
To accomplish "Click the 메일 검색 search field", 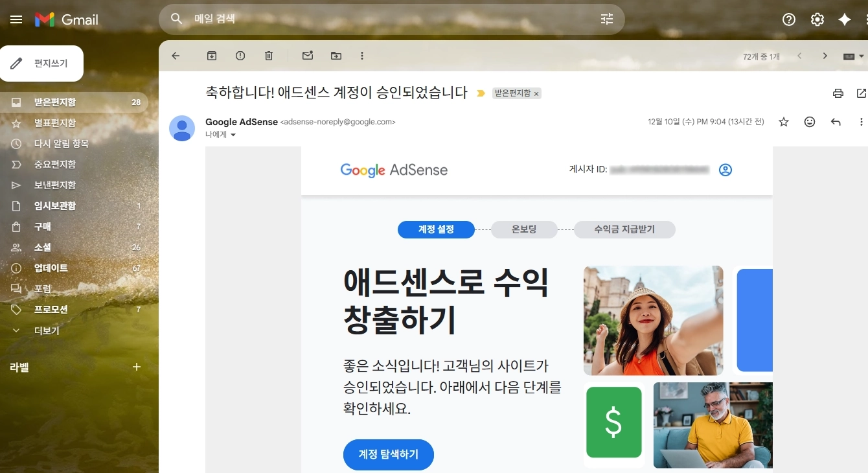I will [x=391, y=19].
